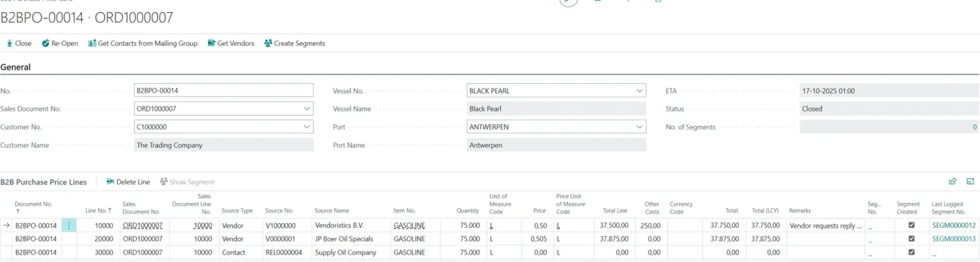Open the Customer No. dropdown
This screenshot has height=262, width=980.
tap(306, 127)
